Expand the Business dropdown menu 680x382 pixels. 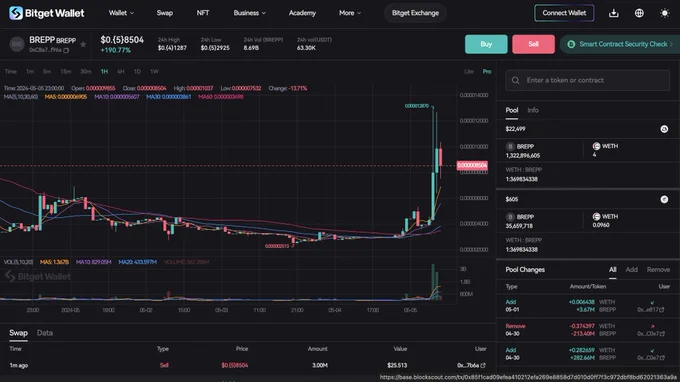[249, 13]
